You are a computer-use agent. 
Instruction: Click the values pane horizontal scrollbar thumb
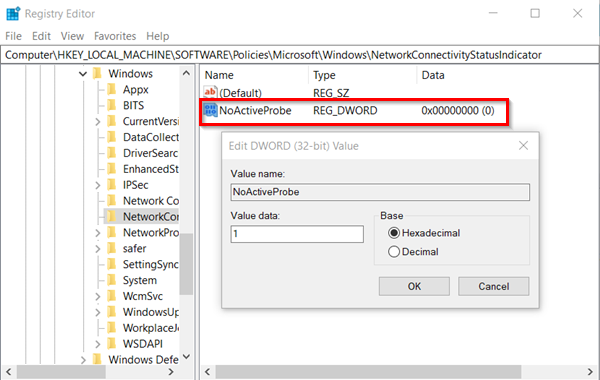pos(368,372)
